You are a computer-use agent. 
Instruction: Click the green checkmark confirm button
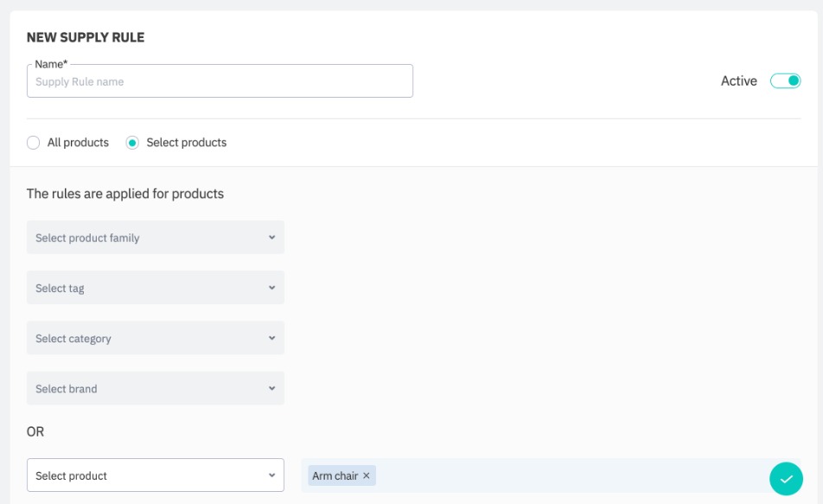786,478
